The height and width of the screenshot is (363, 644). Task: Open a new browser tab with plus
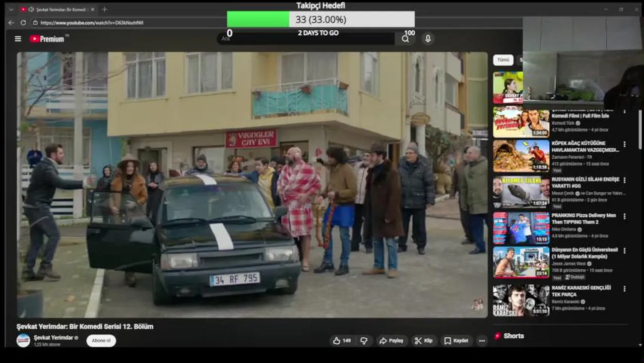click(x=105, y=10)
